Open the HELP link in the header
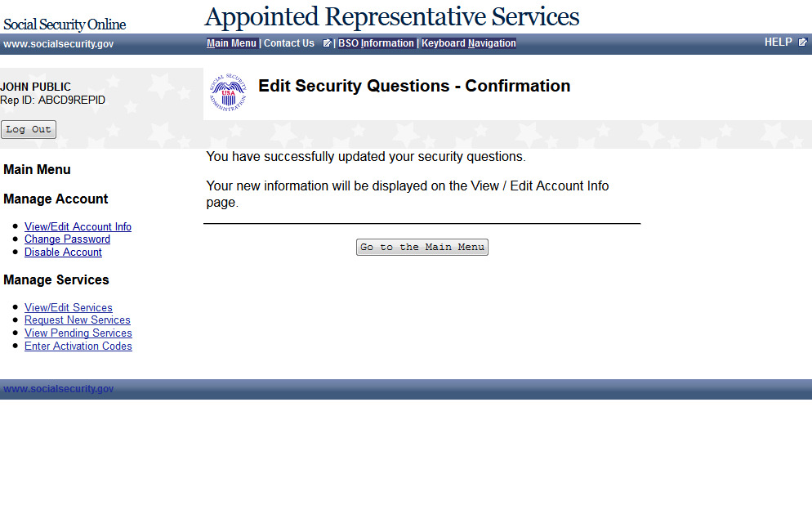 tap(779, 42)
